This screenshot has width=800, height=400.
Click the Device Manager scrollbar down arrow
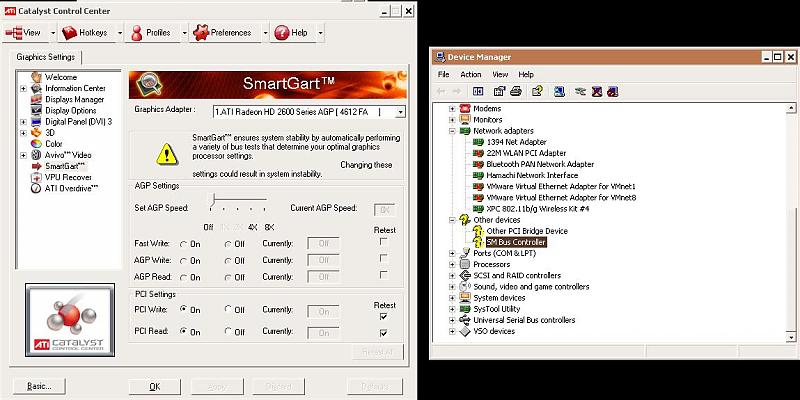(x=791, y=337)
